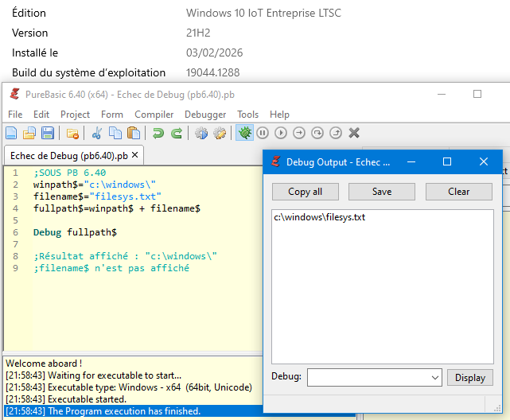Click the Debug Output window logo icon
This screenshot has width=510, height=420.
pos(276,161)
